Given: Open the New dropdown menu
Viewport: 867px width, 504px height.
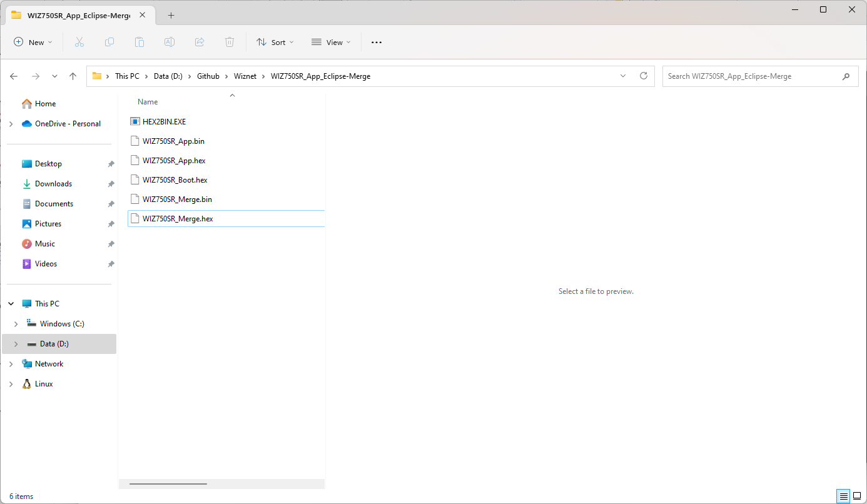Looking at the screenshot, I should tap(33, 42).
